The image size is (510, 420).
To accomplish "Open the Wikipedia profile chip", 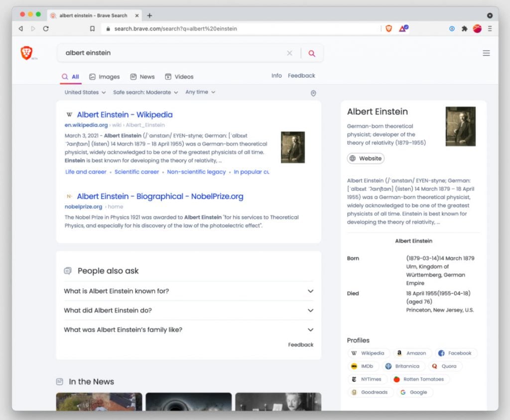I will click(368, 353).
